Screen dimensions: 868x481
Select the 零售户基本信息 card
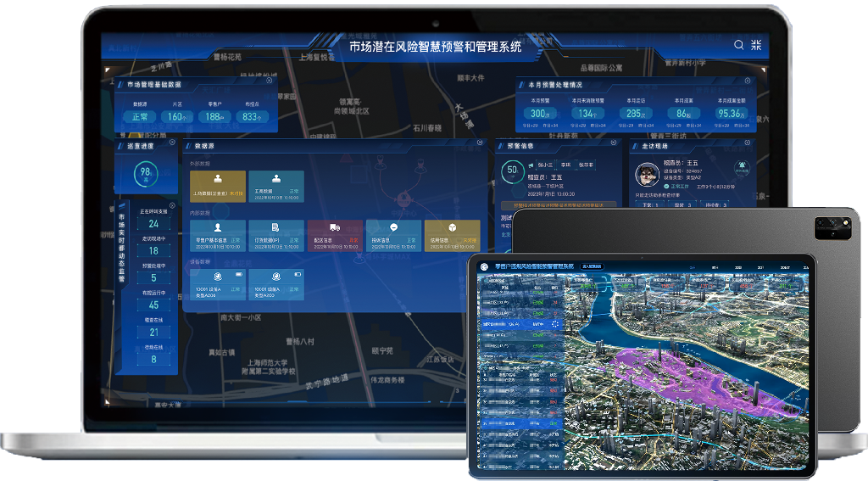[218, 235]
